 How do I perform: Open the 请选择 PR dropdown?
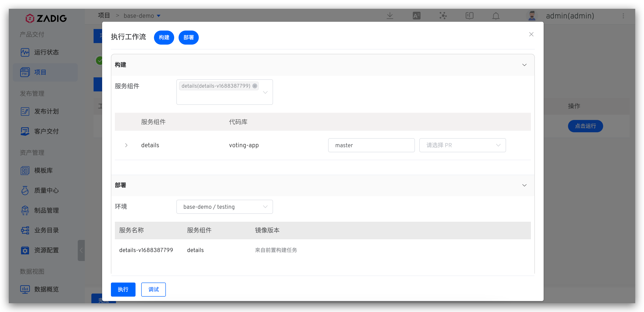[x=462, y=145]
